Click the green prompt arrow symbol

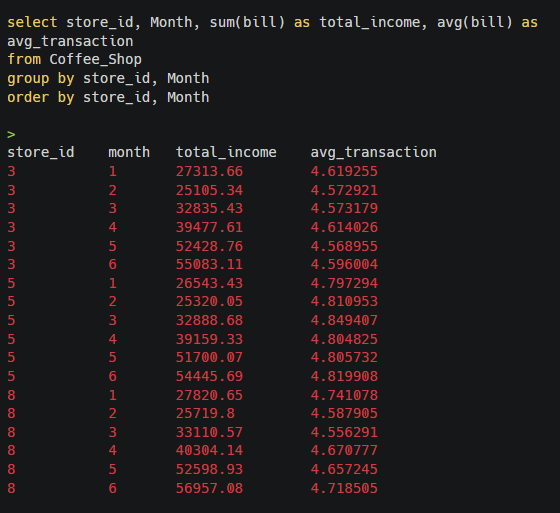point(11,135)
